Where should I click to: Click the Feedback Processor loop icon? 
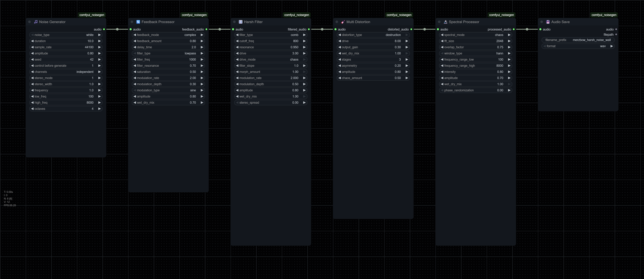[x=138, y=22]
